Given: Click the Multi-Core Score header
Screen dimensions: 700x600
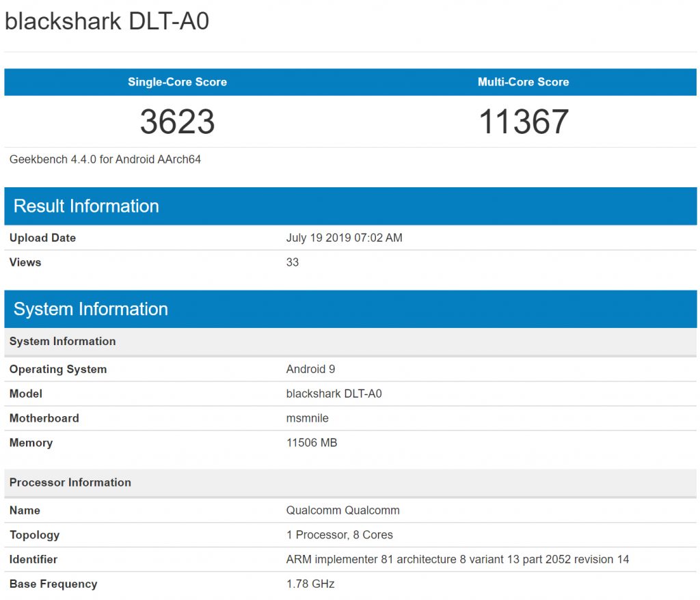Looking at the screenshot, I should 523,82.
